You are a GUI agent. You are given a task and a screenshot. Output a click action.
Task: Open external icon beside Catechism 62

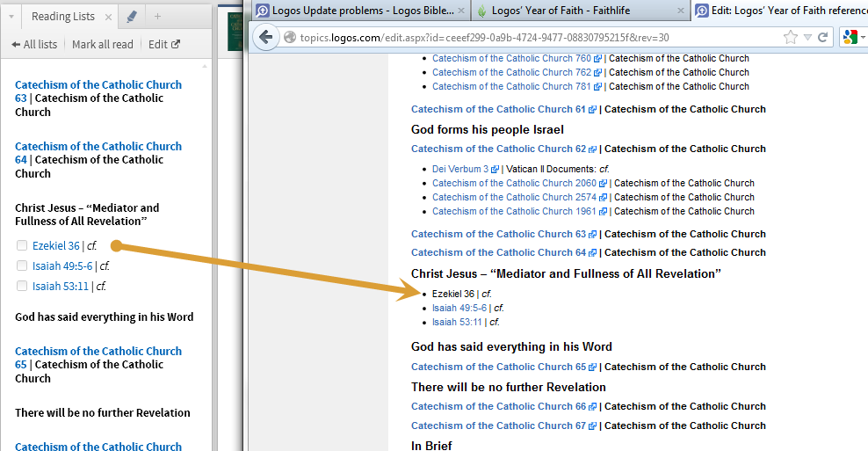coord(592,149)
